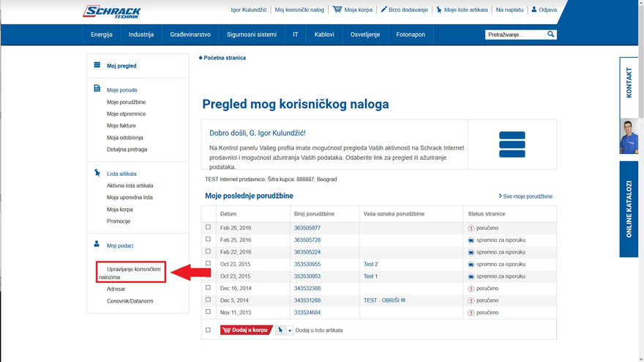Open the IT menu
The height and width of the screenshot is (362, 644).
(296, 34)
